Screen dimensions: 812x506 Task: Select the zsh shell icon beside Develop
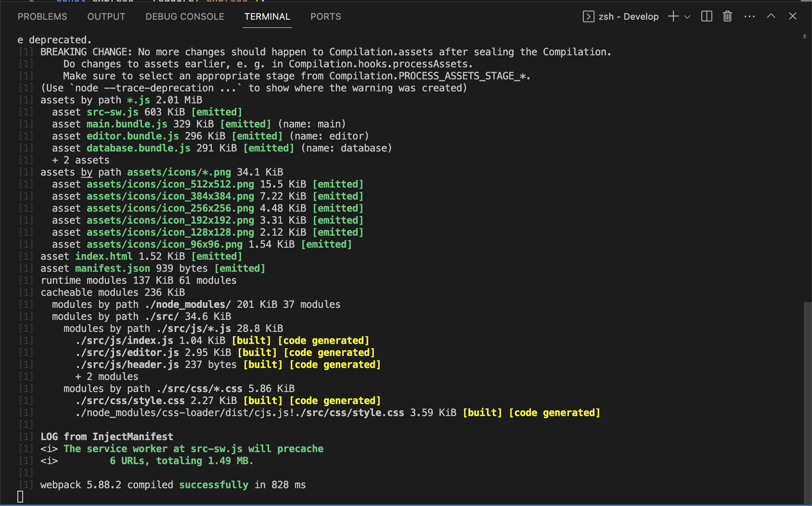pyautogui.click(x=588, y=16)
